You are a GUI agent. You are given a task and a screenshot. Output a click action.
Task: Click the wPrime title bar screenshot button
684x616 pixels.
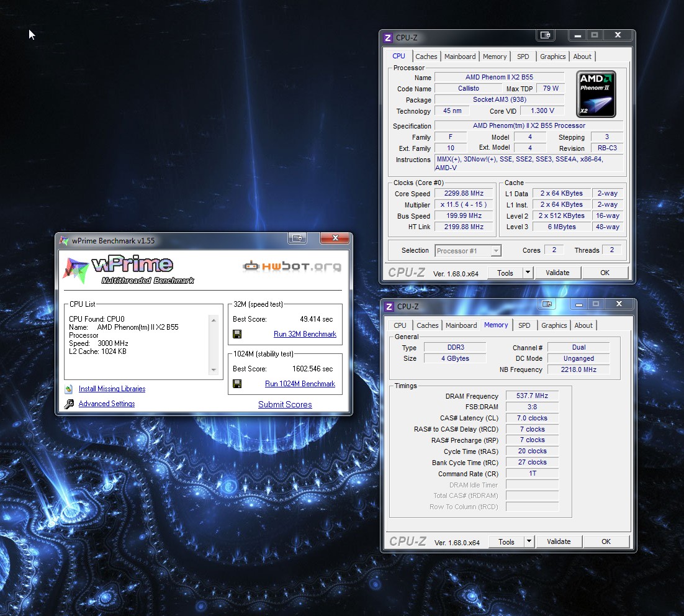click(297, 238)
